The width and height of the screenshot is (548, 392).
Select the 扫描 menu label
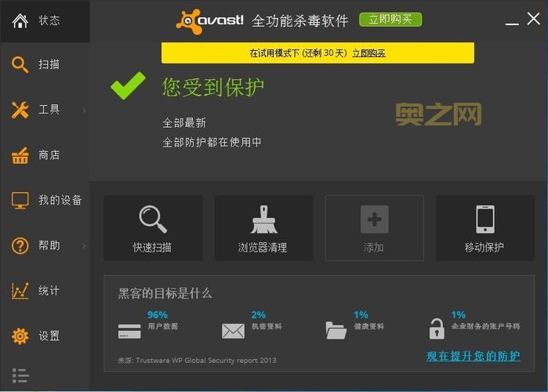49,64
